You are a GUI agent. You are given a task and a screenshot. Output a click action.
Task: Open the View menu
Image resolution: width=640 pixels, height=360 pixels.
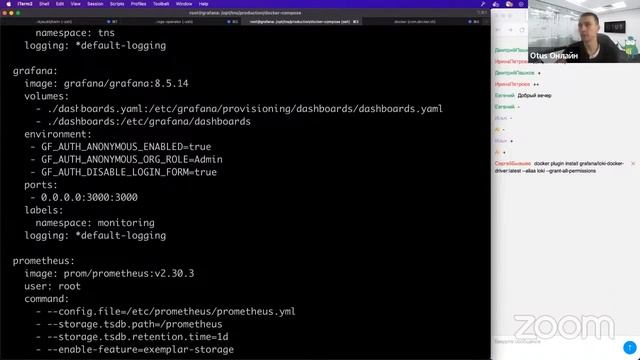(x=76, y=4)
